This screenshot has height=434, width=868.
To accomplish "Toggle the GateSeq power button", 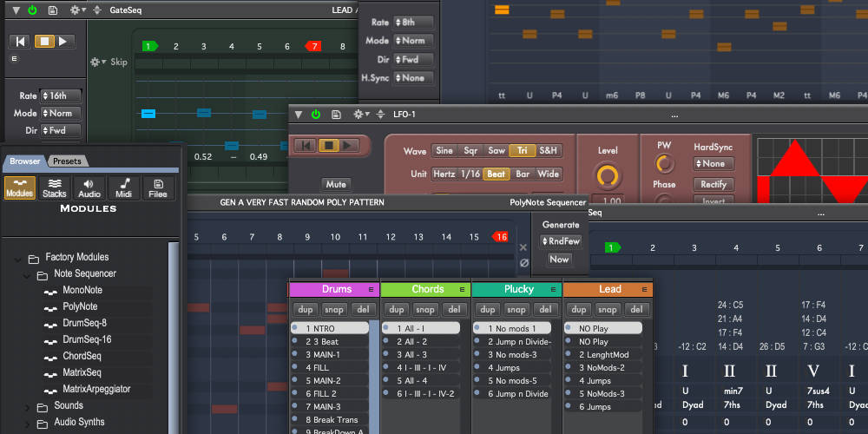I will pyautogui.click(x=33, y=10).
